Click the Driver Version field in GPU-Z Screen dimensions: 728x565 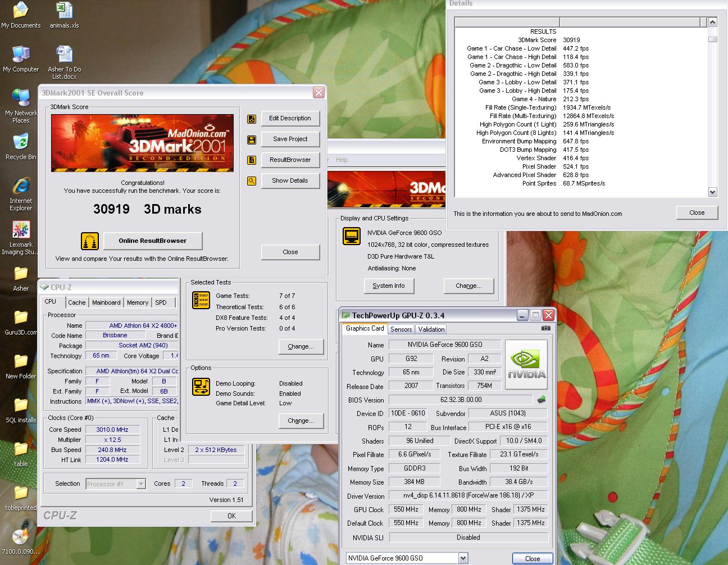pyautogui.click(x=468, y=496)
